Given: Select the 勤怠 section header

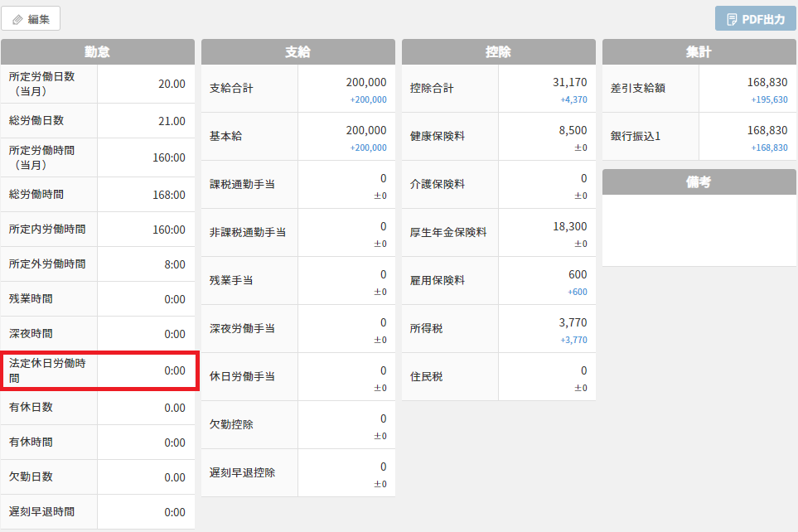Looking at the screenshot, I should click(x=98, y=51).
